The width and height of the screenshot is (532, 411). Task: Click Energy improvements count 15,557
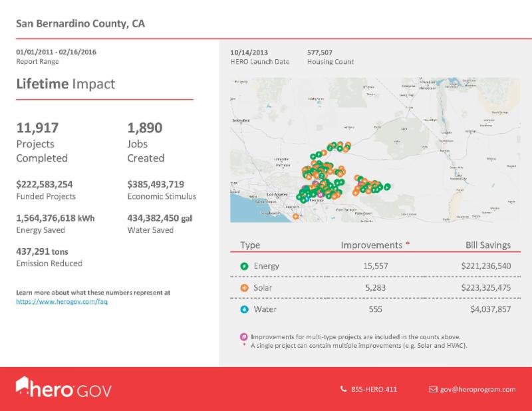pos(376,266)
